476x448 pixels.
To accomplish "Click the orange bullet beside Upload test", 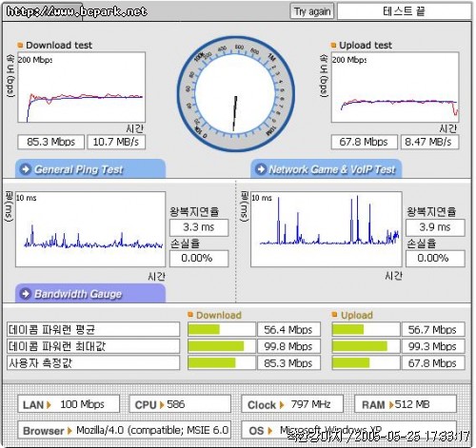I will (333, 45).
